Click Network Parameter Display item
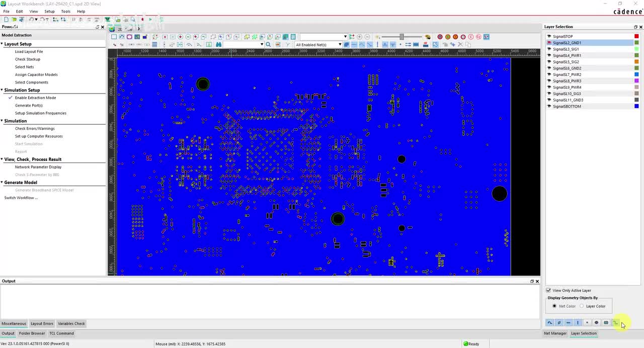The image size is (644, 348). pos(38,167)
